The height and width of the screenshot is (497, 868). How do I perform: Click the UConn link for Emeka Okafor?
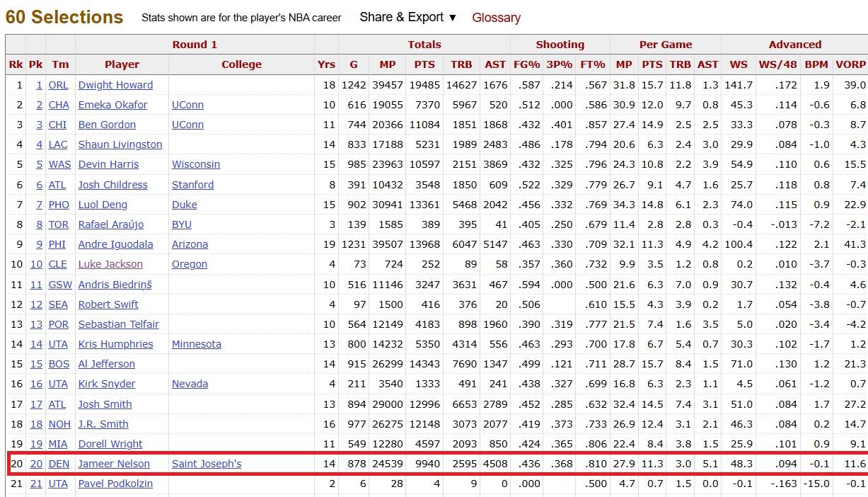point(187,105)
